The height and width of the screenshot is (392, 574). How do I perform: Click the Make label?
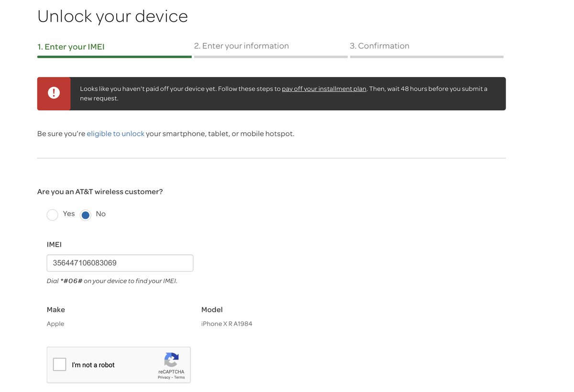point(56,310)
